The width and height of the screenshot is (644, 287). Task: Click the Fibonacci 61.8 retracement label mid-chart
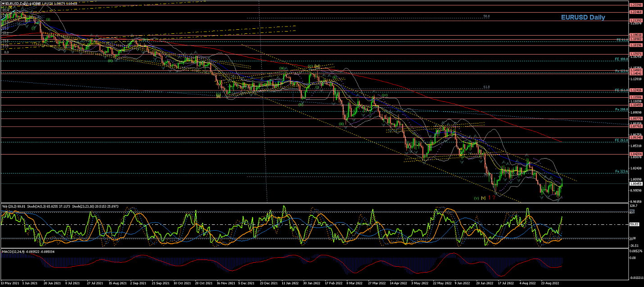pyautogui.click(x=486, y=87)
